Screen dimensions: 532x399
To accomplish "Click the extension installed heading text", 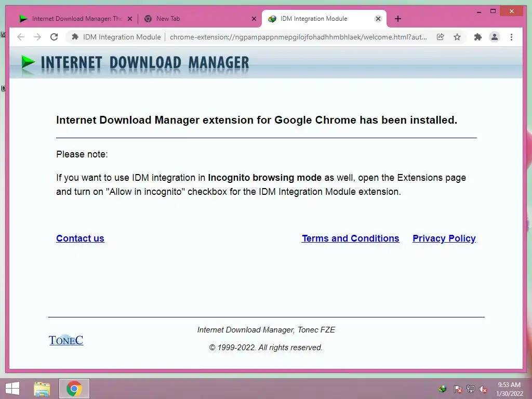I will click(257, 120).
